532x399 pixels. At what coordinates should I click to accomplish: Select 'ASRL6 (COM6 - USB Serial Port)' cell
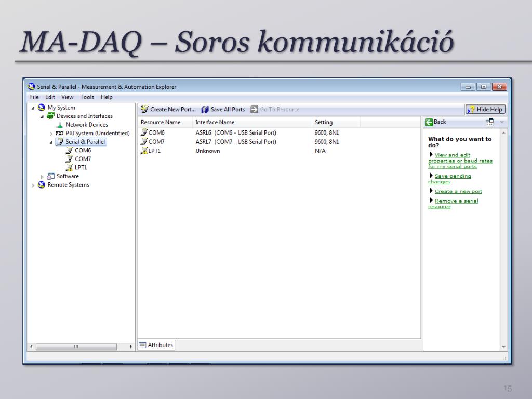236,132
